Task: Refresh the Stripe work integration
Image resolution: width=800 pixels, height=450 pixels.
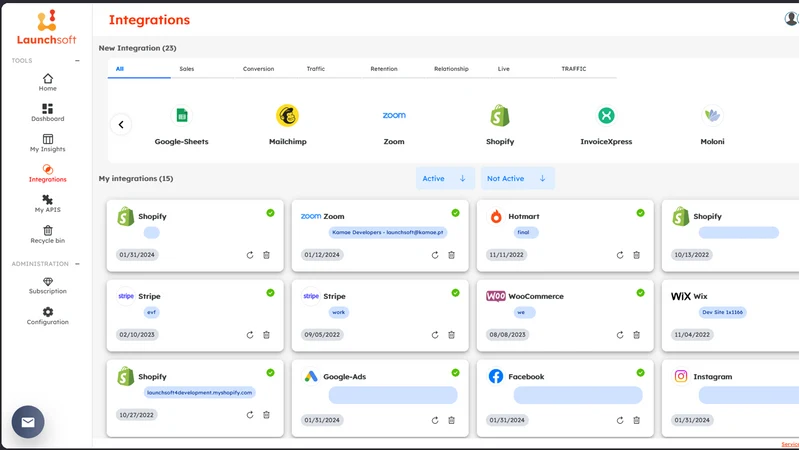Action: pos(435,335)
